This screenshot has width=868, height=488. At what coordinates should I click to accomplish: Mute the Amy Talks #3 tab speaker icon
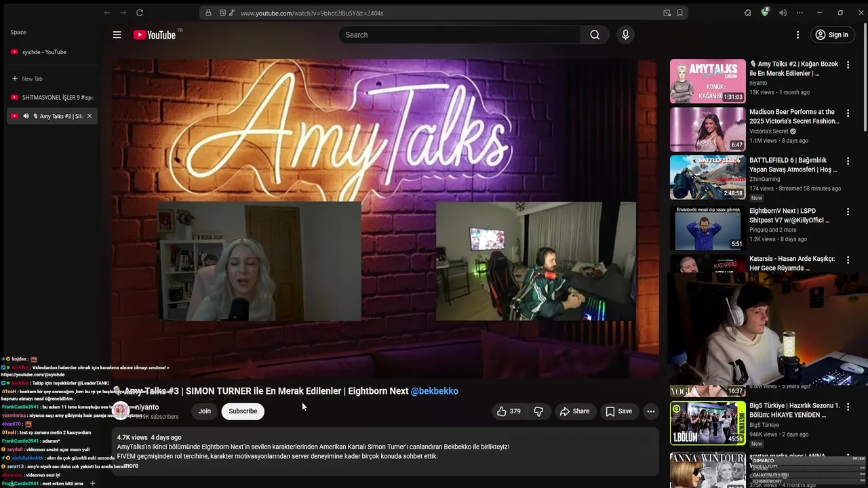26,117
